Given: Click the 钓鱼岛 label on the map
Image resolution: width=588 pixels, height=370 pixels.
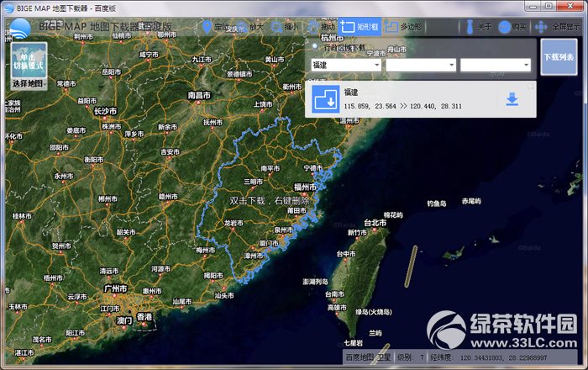Looking at the screenshot, I should [437, 203].
